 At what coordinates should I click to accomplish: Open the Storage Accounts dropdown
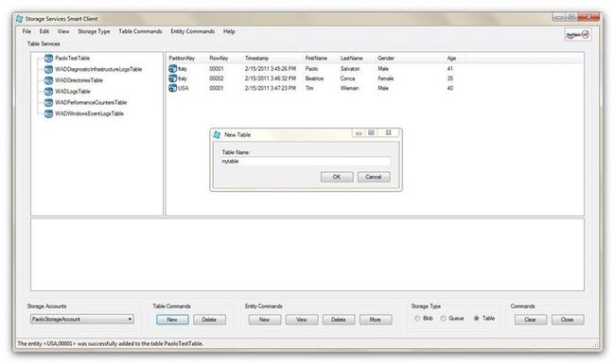point(130,320)
